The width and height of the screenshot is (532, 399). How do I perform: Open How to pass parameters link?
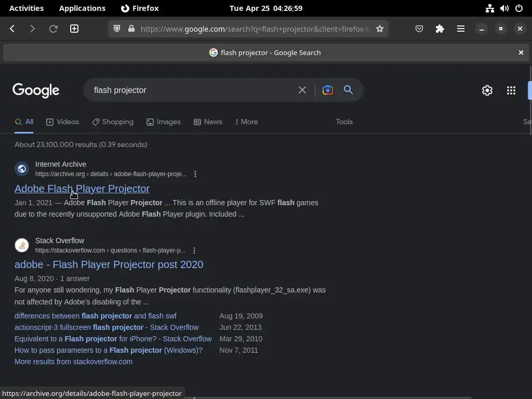[x=108, y=351]
